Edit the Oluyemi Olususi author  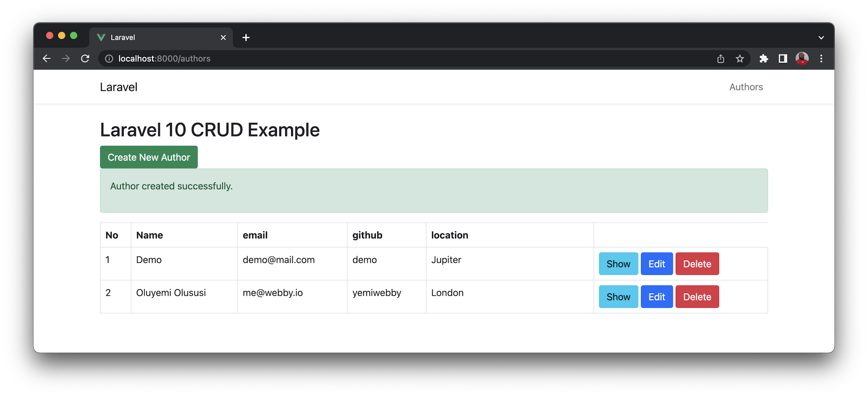(656, 297)
